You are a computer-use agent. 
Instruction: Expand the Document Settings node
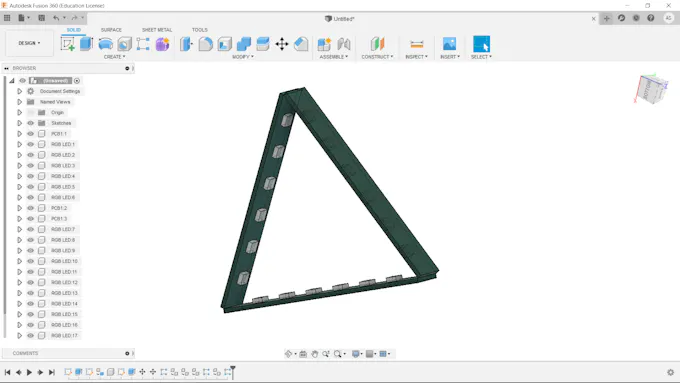20,91
